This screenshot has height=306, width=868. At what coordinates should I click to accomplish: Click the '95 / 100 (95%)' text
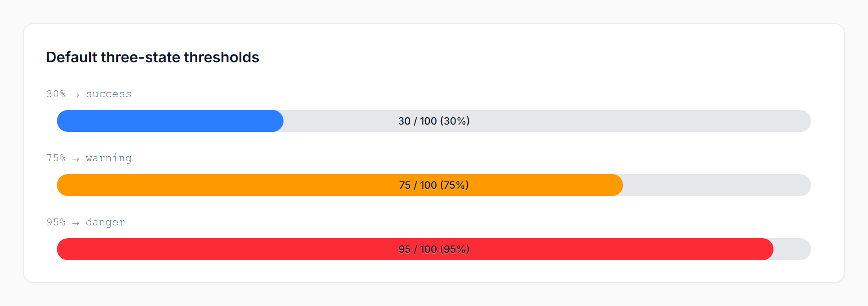[x=433, y=249]
